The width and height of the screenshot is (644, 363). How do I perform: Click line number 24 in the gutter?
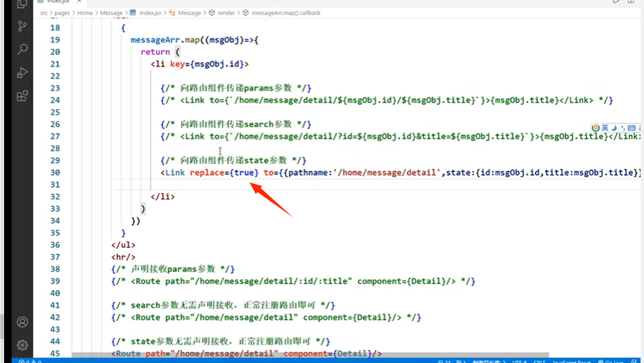pos(55,100)
